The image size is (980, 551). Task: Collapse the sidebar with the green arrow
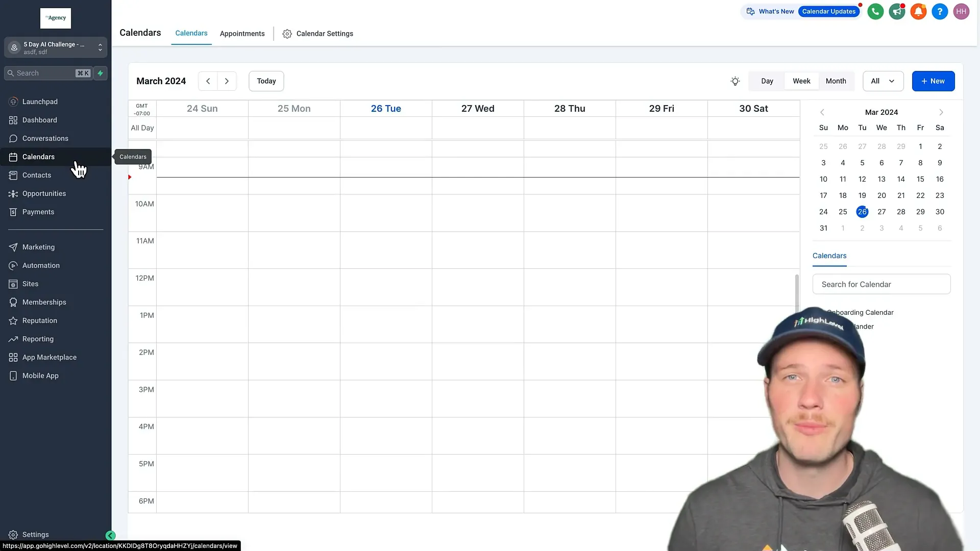[x=110, y=535]
